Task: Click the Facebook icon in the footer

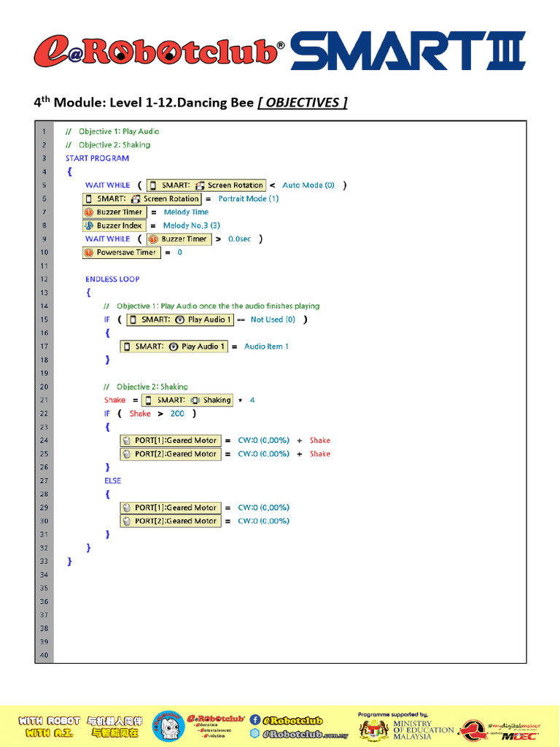Action: point(254,720)
